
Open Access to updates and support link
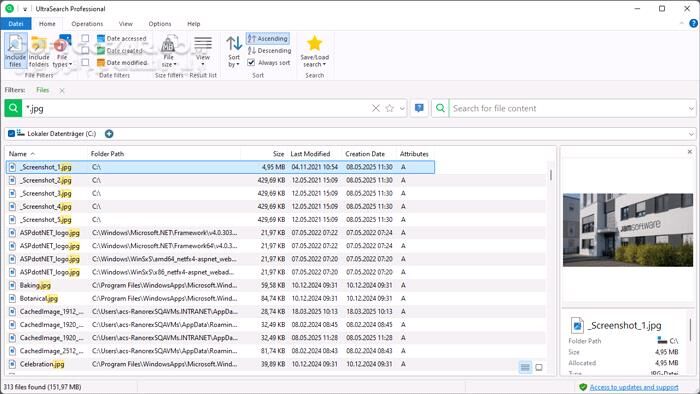point(634,387)
